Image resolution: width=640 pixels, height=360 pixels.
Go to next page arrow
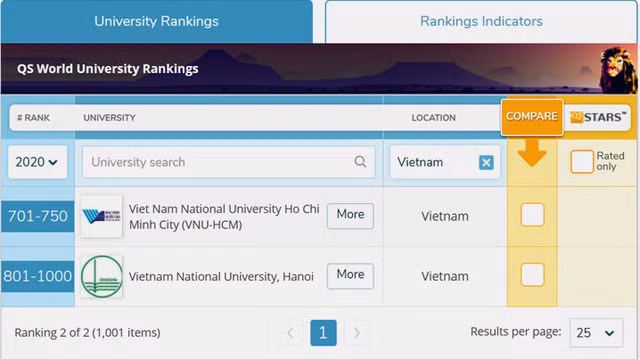(x=356, y=333)
